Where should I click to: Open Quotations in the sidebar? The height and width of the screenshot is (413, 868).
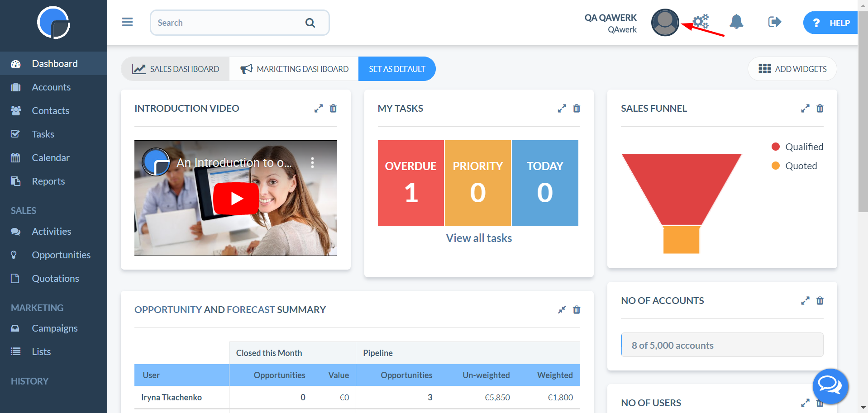tap(53, 278)
